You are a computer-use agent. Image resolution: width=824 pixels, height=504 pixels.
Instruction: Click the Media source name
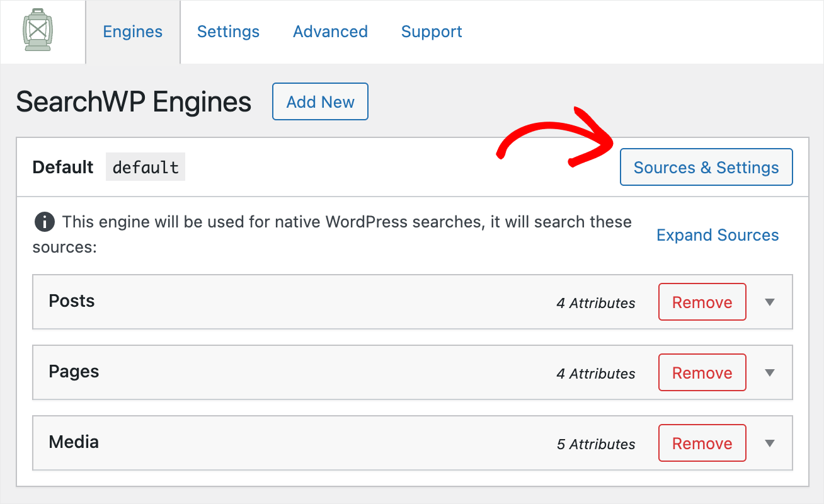(74, 442)
